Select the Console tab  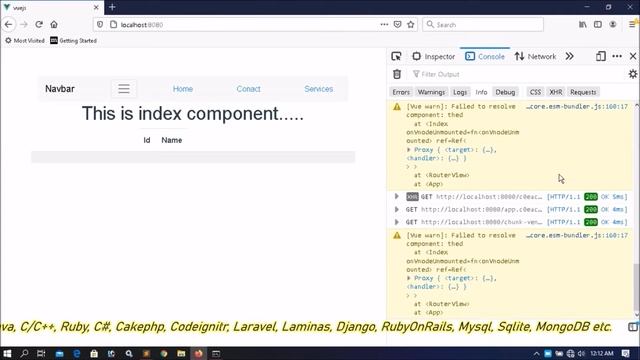pos(485,56)
